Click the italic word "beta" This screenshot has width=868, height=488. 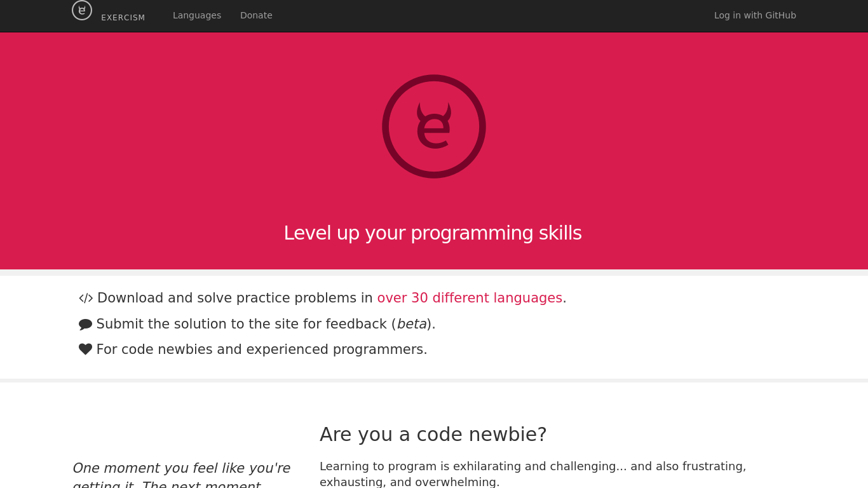(x=412, y=324)
